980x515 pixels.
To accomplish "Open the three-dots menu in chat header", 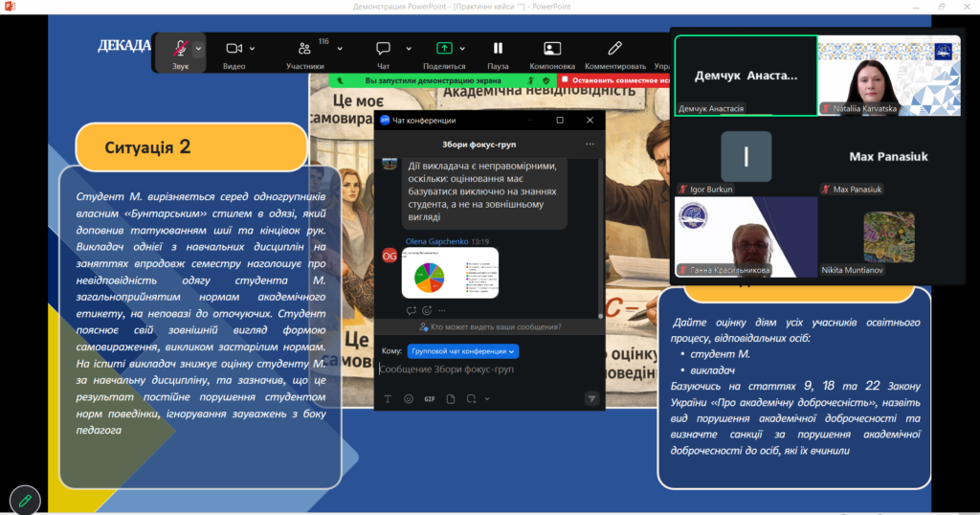I will (590, 144).
